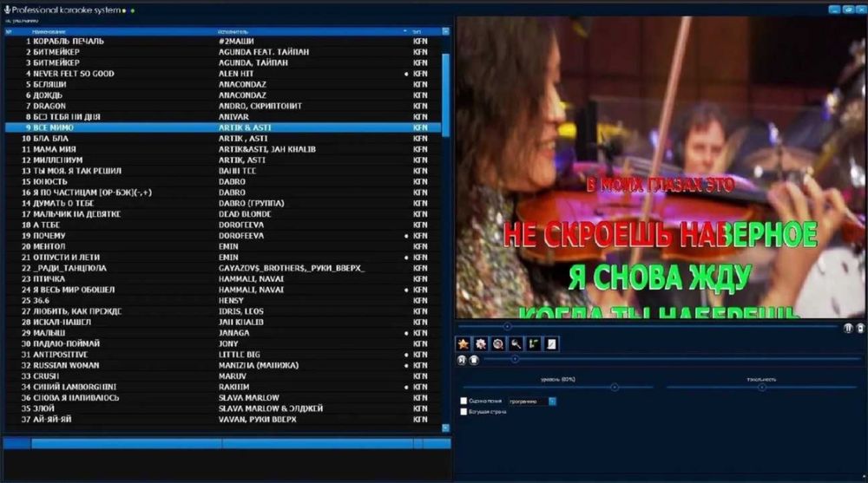This screenshot has height=483, width=868.
Task: Sort by the Наименование column header
Action: coord(49,31)
